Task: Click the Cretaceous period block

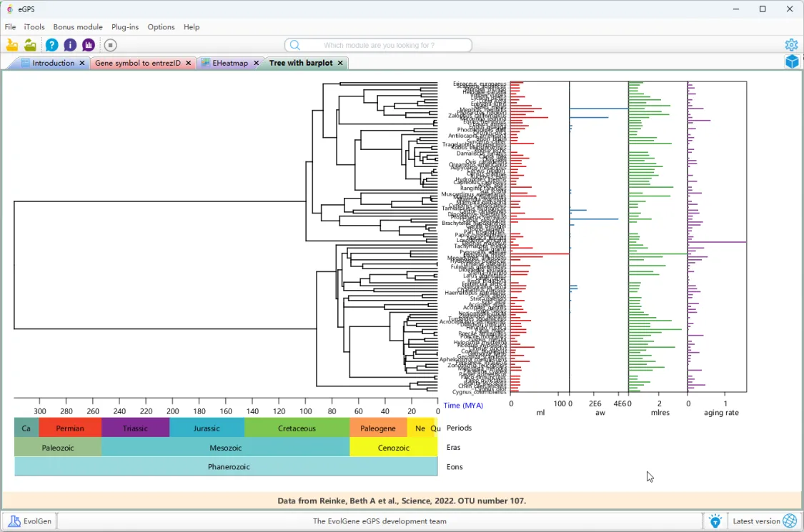Action: pyautogui.click(x=297, y=428)
